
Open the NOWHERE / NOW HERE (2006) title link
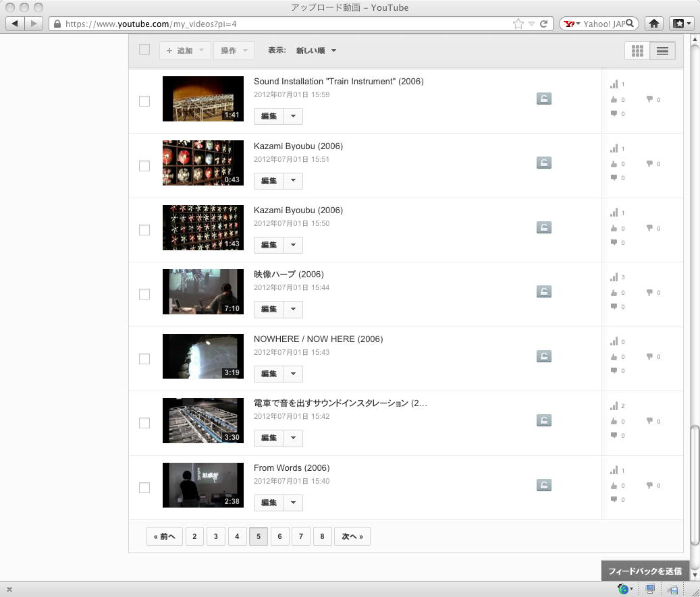319,339
